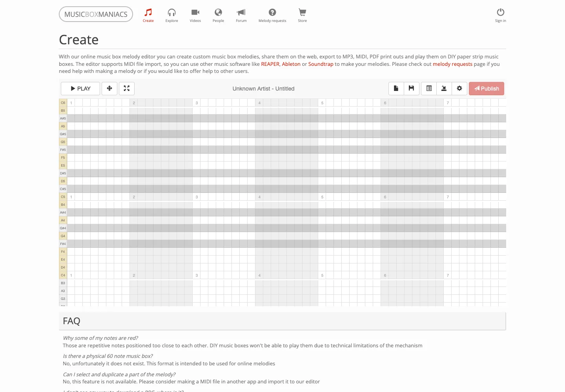This screenshot has width=565, height=392.
Task: Select the A4 note row label
Action: 63,220
